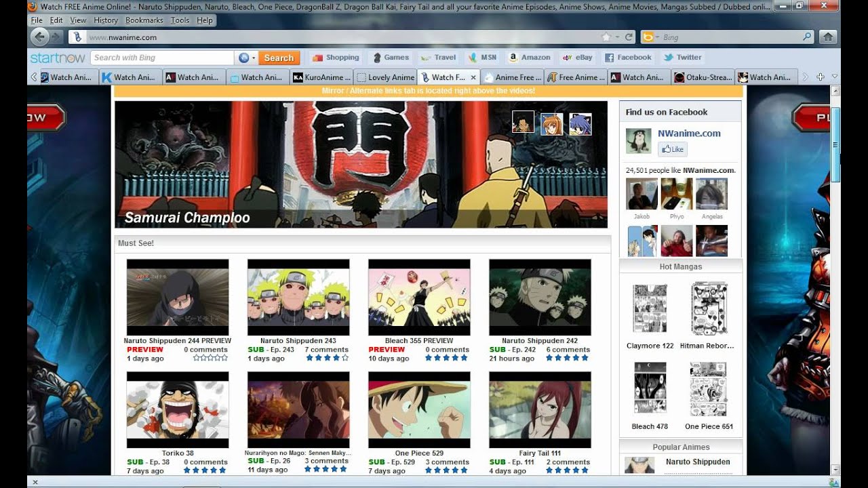Open the Amazon toolbar shortcut
This screenshot has height=488, width=868.
pos(530,58)
